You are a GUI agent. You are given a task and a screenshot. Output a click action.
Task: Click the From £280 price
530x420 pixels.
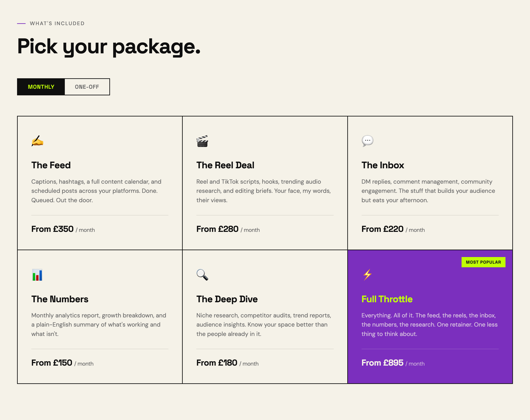coord(217,229)
